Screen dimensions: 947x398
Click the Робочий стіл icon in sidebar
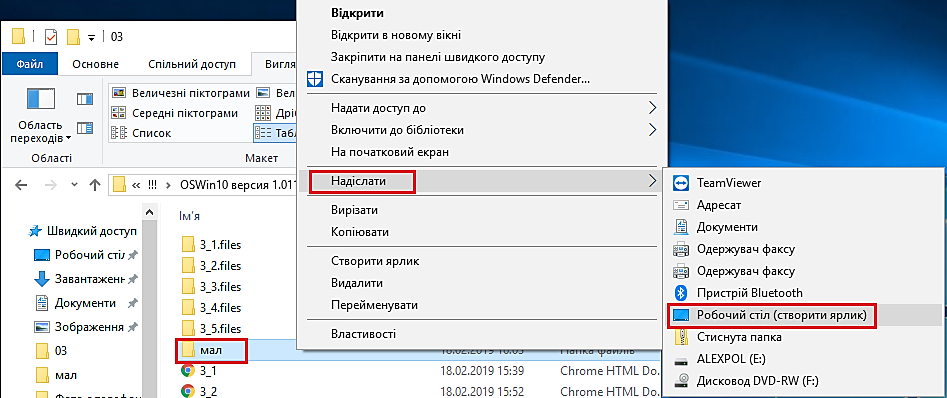click(41, 255)
